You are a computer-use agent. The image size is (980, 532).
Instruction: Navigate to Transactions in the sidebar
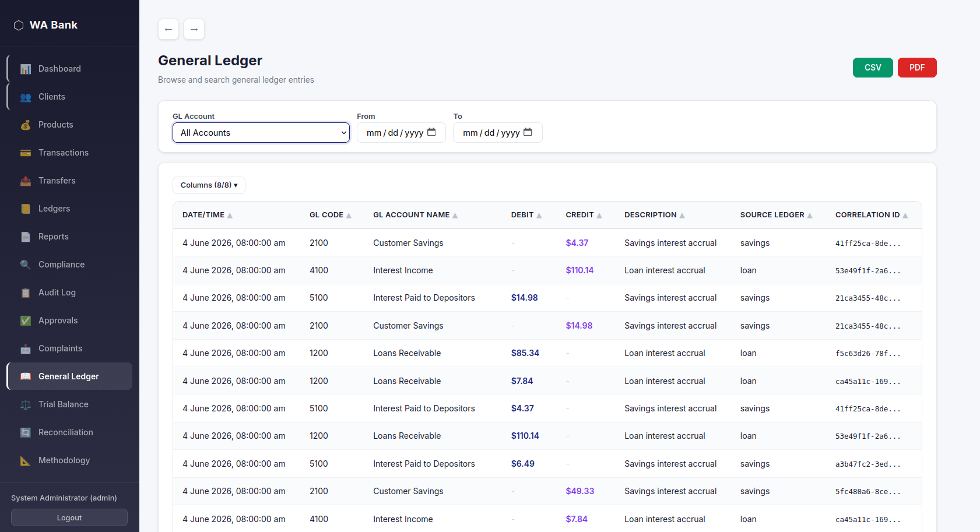point(69,153)
